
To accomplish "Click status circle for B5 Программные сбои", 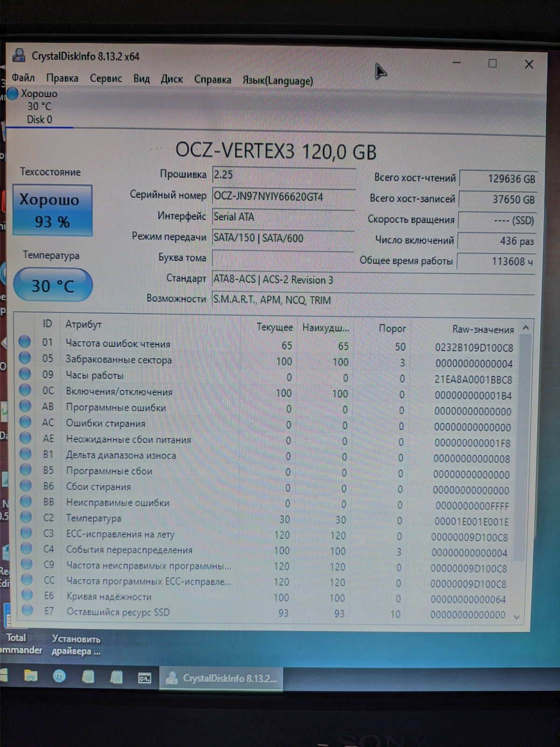I will 26,469.
